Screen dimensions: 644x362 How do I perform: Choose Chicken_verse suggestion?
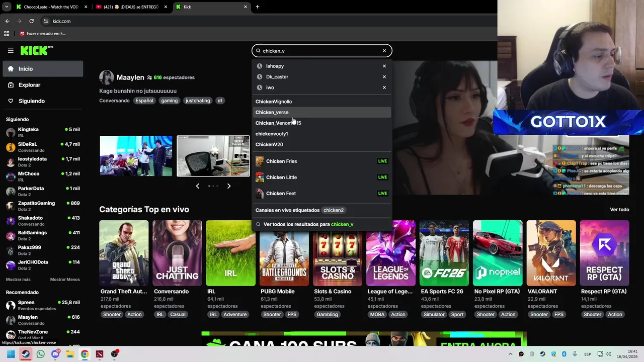[322, 112]
